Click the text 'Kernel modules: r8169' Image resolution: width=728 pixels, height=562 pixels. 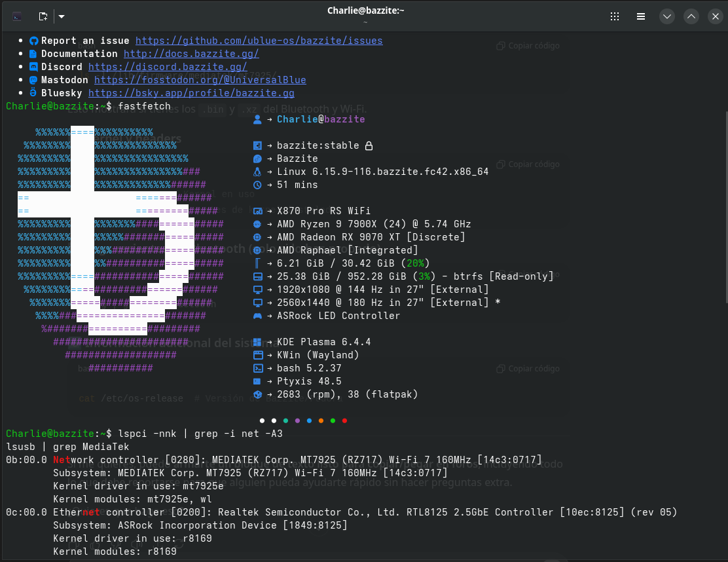(115, 552)
